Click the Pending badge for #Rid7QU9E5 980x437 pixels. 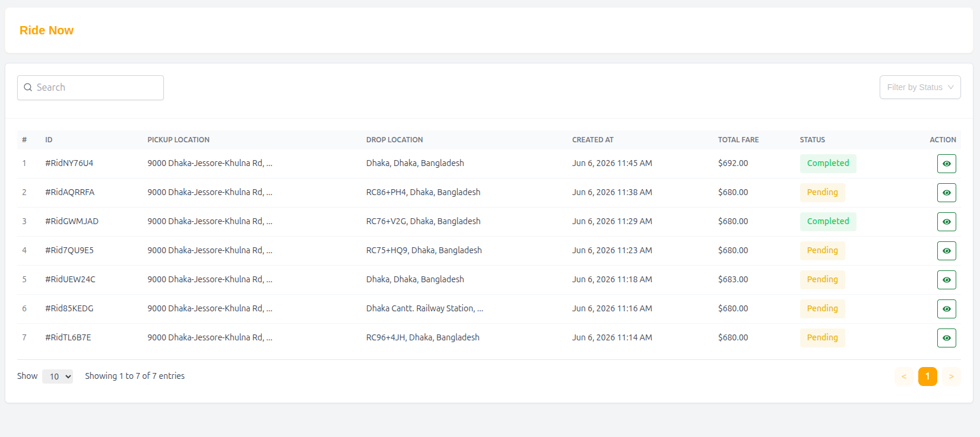tap(822, 251)
